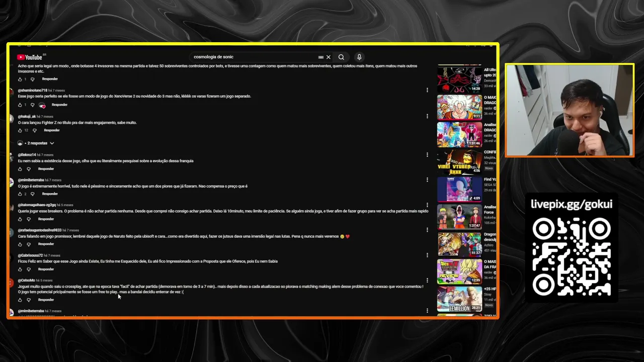Dislike @hakuji_ak's comment
Screen dimensions: 644x362
[x=35, y=131]
